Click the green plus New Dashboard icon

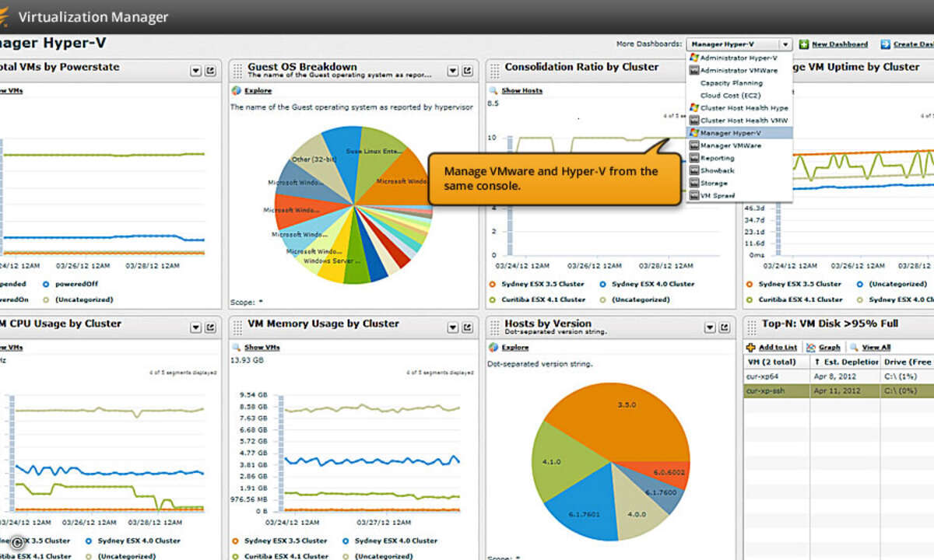(x=804, y=44)
